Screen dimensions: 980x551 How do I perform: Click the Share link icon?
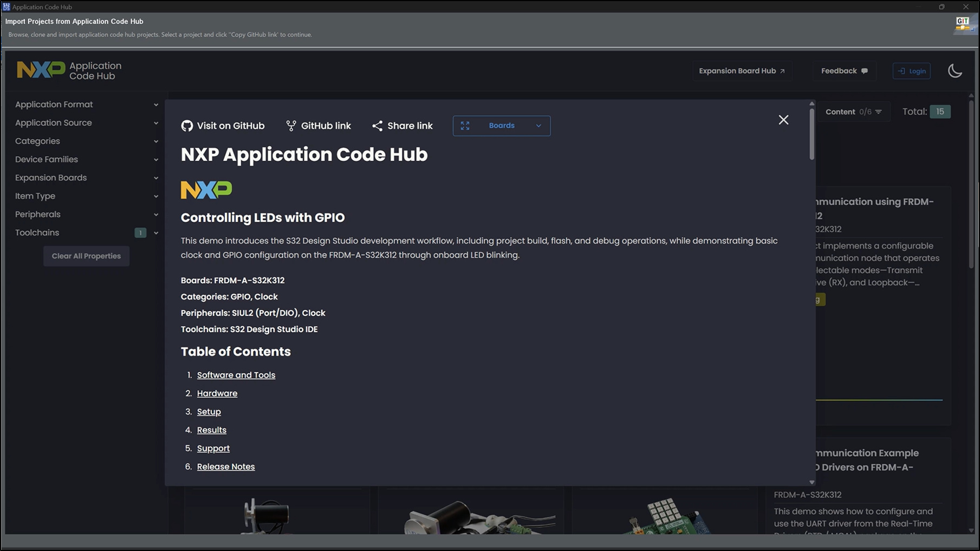coord(378,126)
